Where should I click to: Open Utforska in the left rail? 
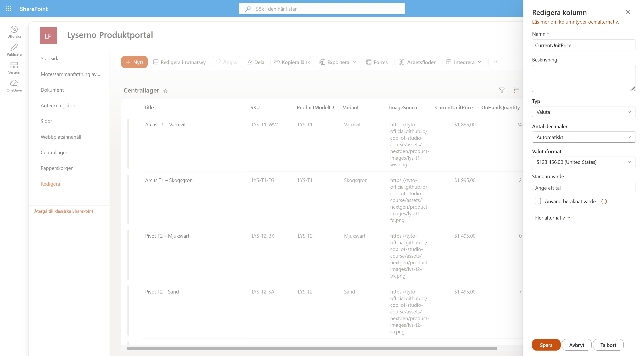14,32
